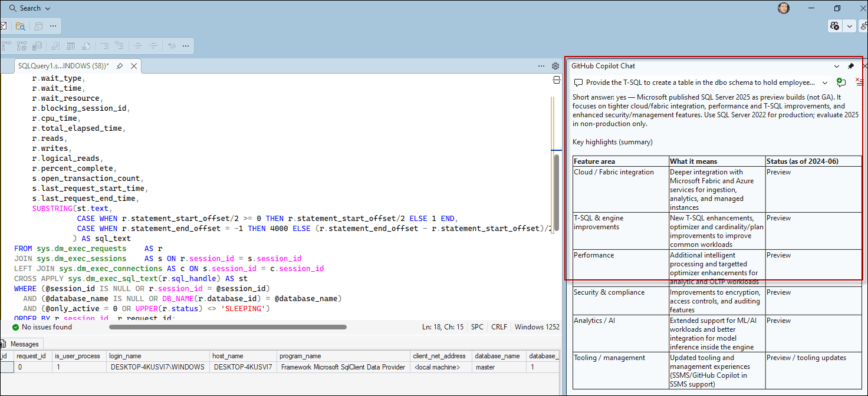
Task: Click the Comment out selected lines icon
Action: pos(106,45)
